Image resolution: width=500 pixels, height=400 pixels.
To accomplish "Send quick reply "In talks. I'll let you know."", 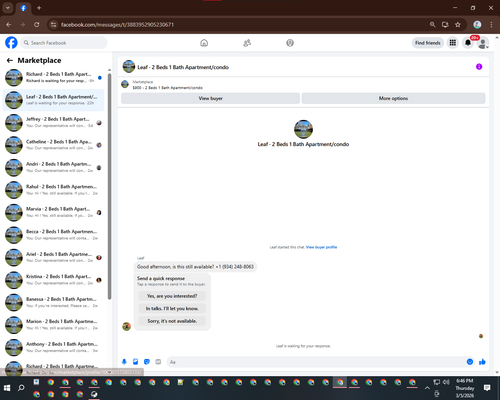I will pyautogui.click(x=172, y=308).
